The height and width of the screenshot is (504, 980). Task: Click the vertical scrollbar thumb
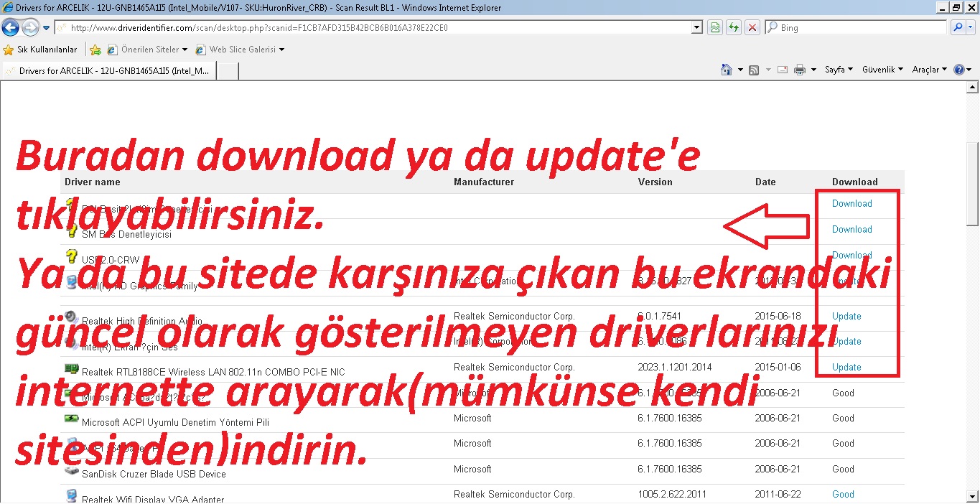click(973, 185)
